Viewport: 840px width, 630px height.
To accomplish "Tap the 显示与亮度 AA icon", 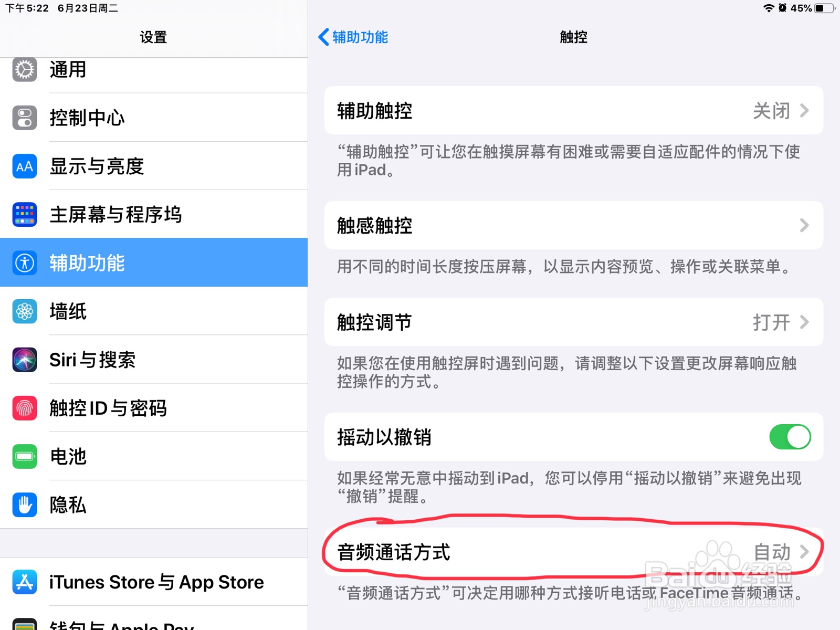I will tap(25, 166).
